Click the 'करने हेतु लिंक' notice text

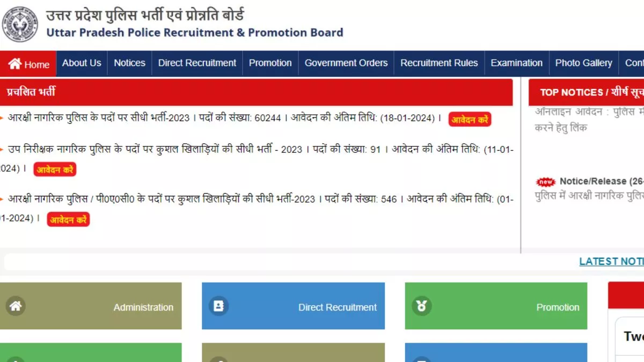coord(561,128)
